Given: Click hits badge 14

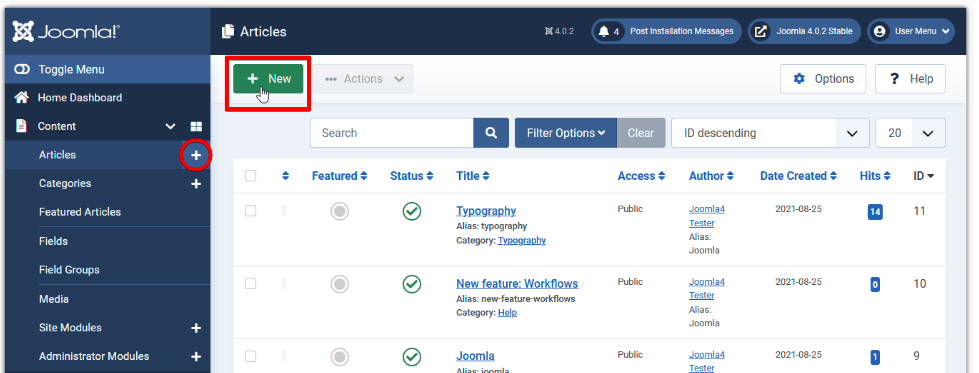Looking at the screenshot, I should coord(875,212).
